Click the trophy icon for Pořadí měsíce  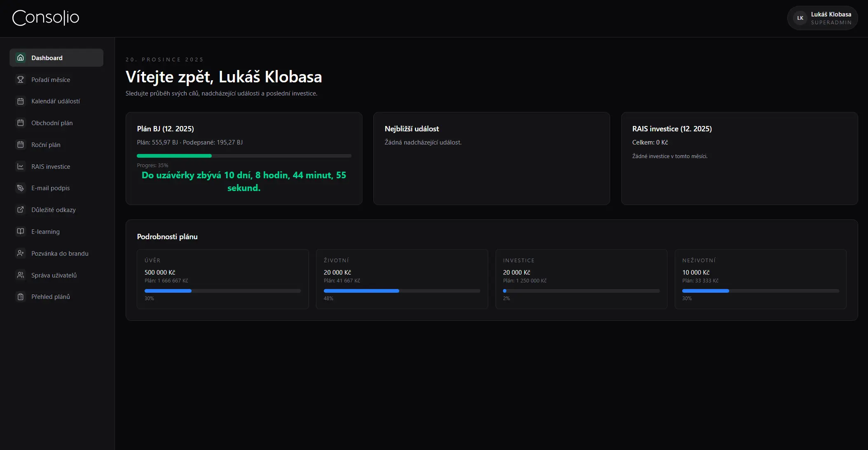click(x=21, y=79)
